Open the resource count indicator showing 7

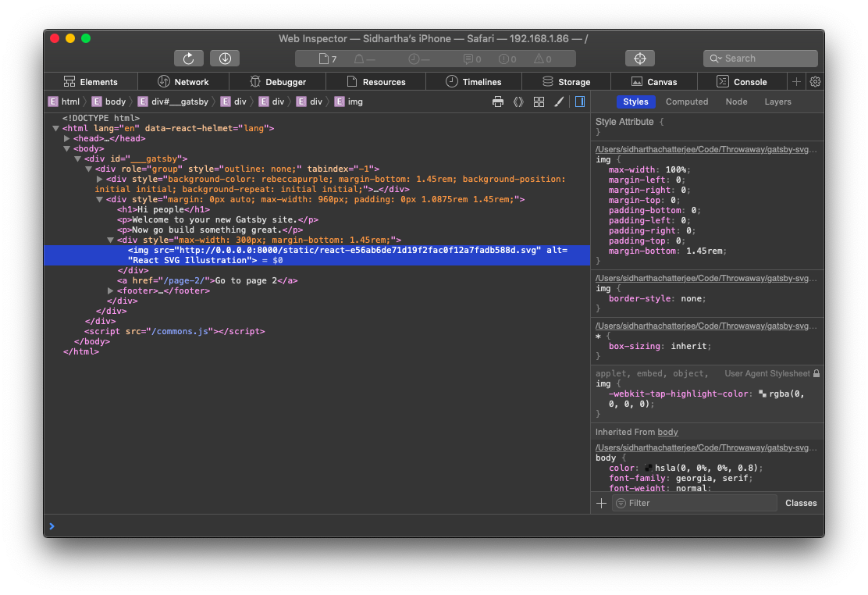[x=328, y=59]
